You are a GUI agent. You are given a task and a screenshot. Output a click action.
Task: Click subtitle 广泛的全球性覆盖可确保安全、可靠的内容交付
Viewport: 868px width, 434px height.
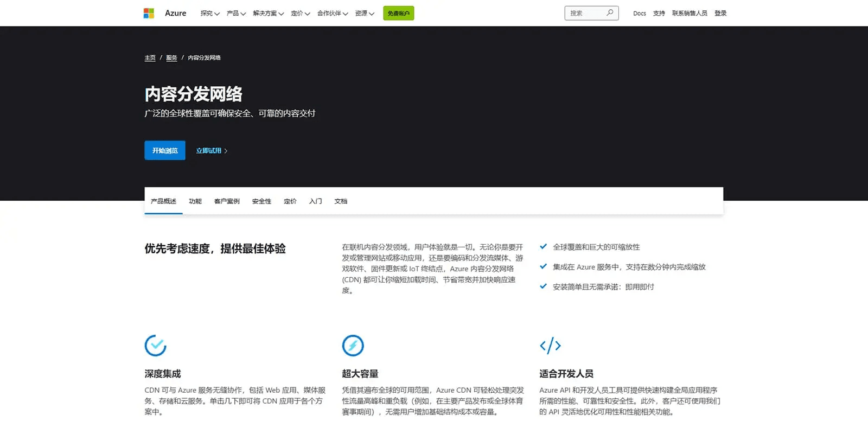point(229,113)
